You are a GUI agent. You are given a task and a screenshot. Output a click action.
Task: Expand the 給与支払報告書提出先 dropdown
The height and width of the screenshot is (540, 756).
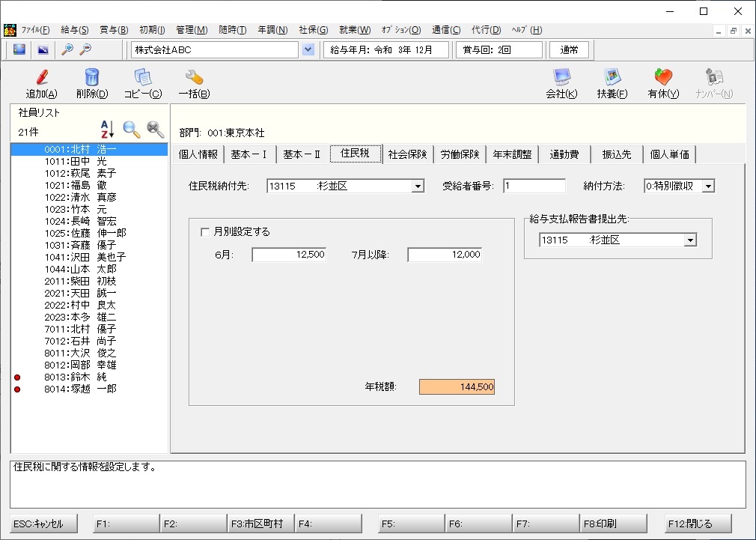[x=690, y=240]
